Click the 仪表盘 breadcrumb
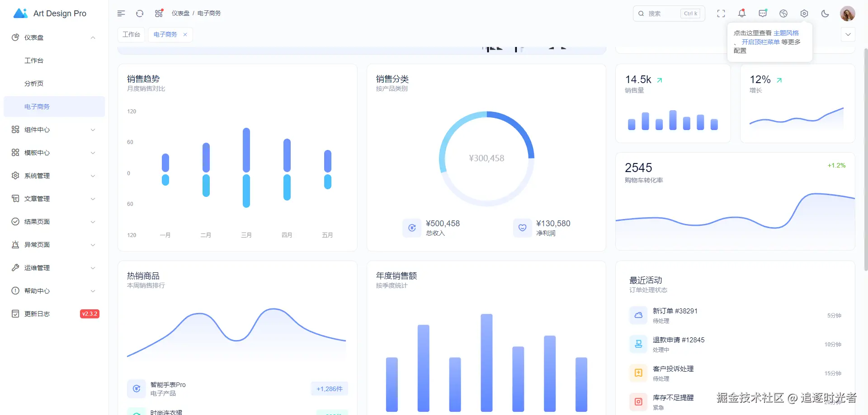The height and width of the screenshot is (415, 868). tap(180, 14)
